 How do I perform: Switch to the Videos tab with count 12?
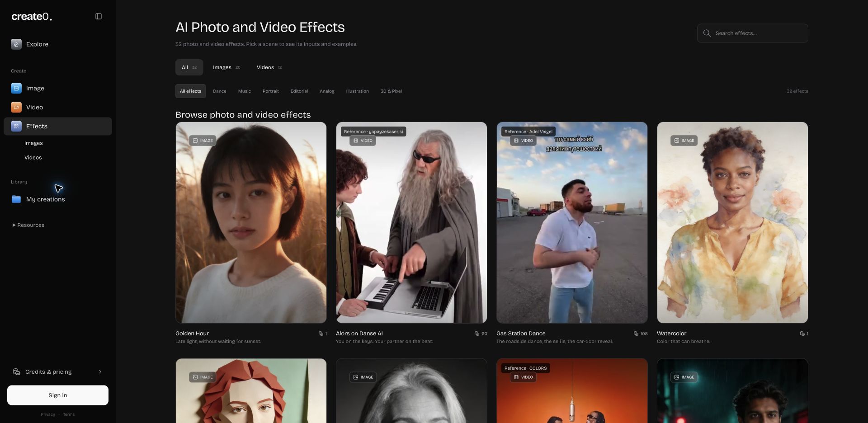(269, 67)
